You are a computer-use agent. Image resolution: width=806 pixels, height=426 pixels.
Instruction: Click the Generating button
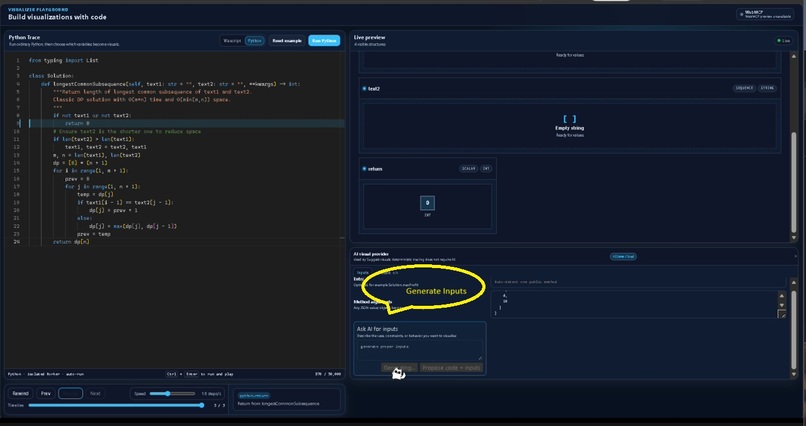pos(399,367)
